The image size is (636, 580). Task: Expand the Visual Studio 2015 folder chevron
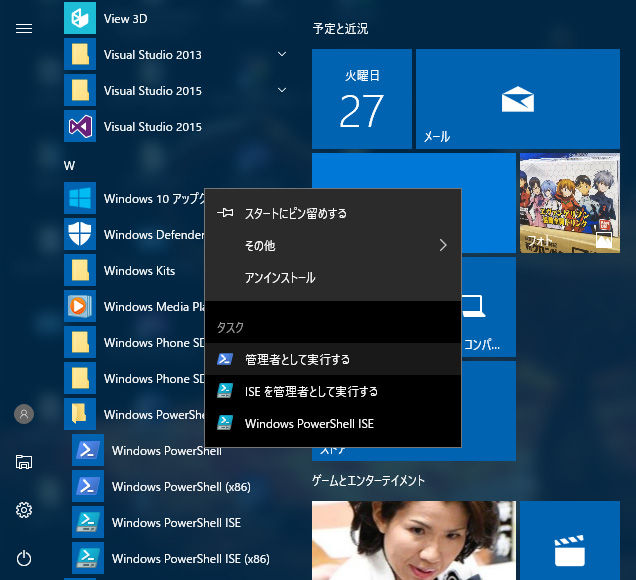tap(282, 90)
